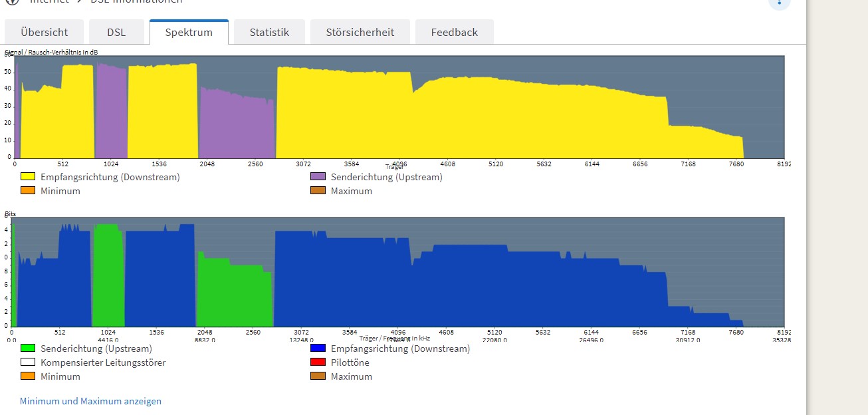Click white 'Kompensierter Leitungsstörer' swatch

(x=28, y=362)
